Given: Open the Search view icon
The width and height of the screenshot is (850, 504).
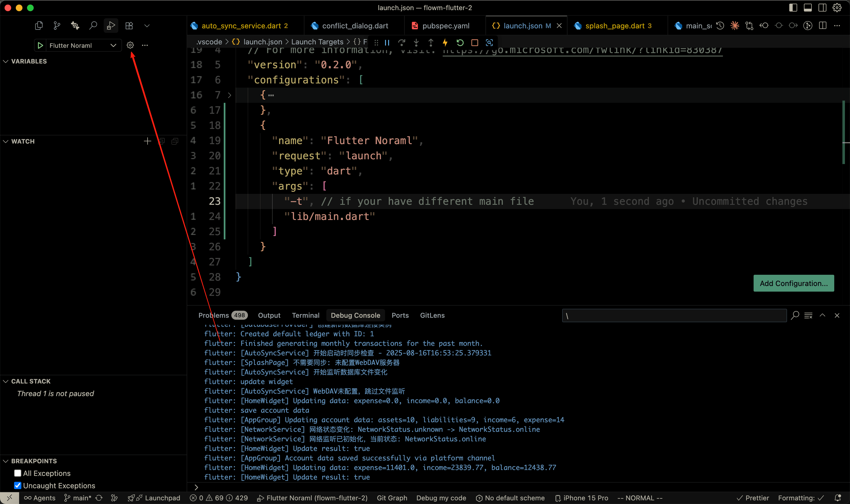Looking at the screenshot, I should pyautogui.click(x=93, y=26).
